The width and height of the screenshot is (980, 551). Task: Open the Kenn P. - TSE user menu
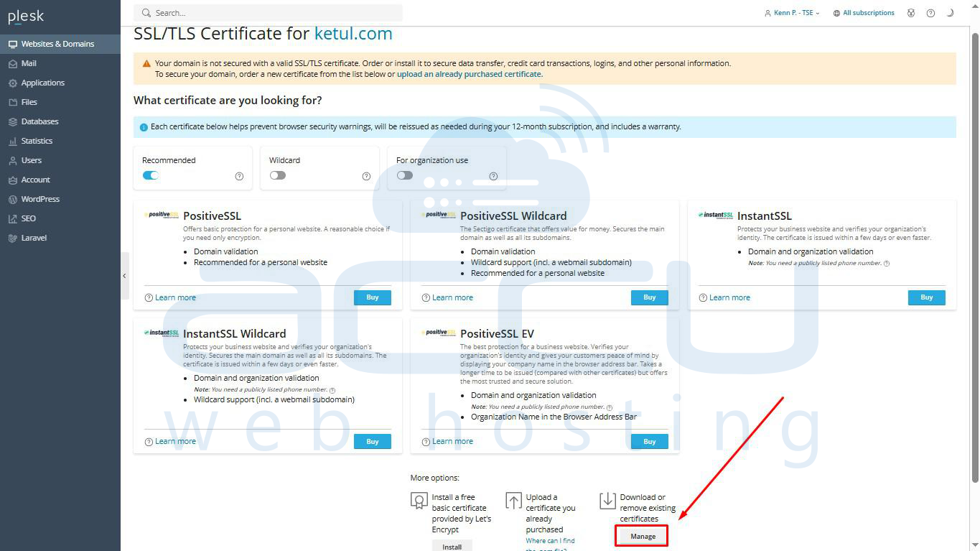click(793, 13)
